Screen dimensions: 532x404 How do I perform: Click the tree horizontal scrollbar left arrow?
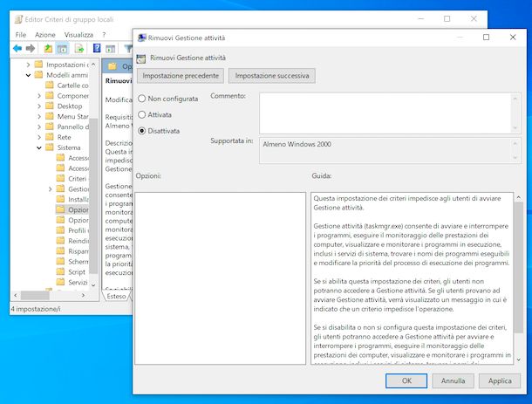tap(16, 295)
